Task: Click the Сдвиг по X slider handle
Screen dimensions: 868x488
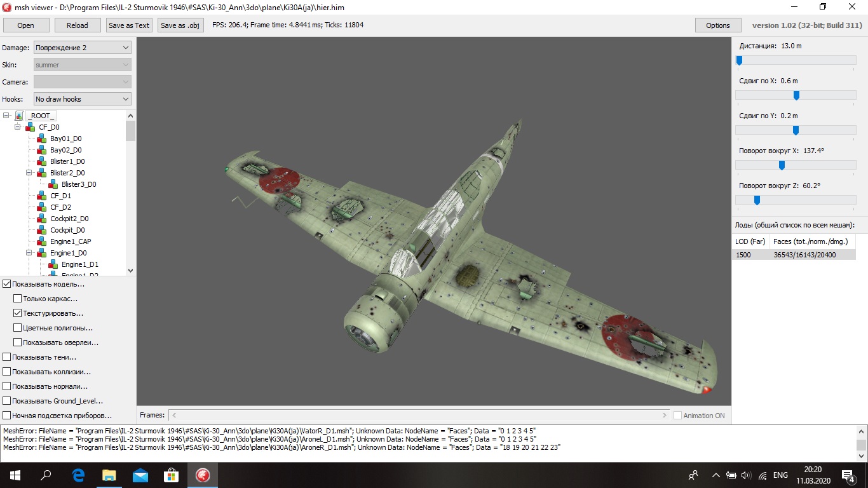Action: pos(796,95)
